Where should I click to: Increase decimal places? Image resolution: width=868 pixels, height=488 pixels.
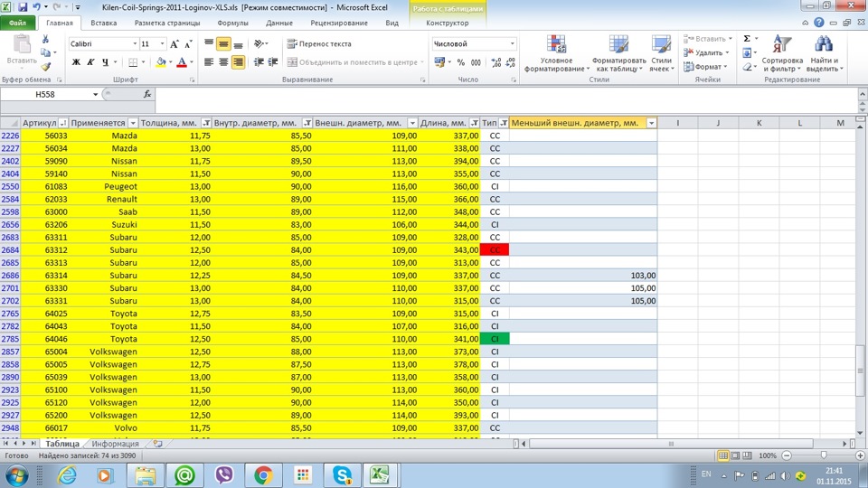(496, 62)
